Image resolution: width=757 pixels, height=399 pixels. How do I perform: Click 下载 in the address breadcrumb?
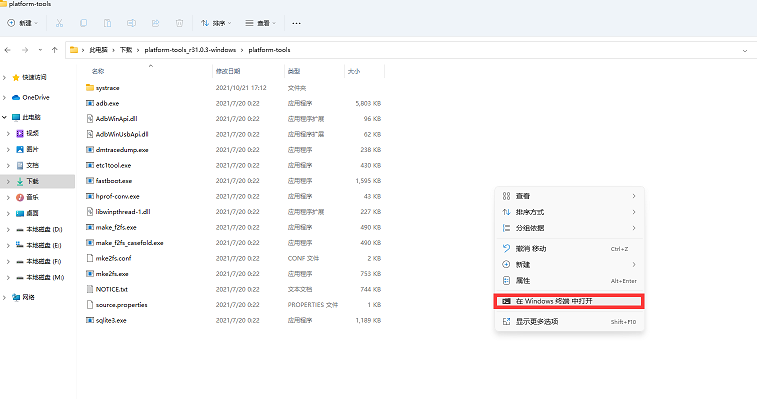(126, 50)
